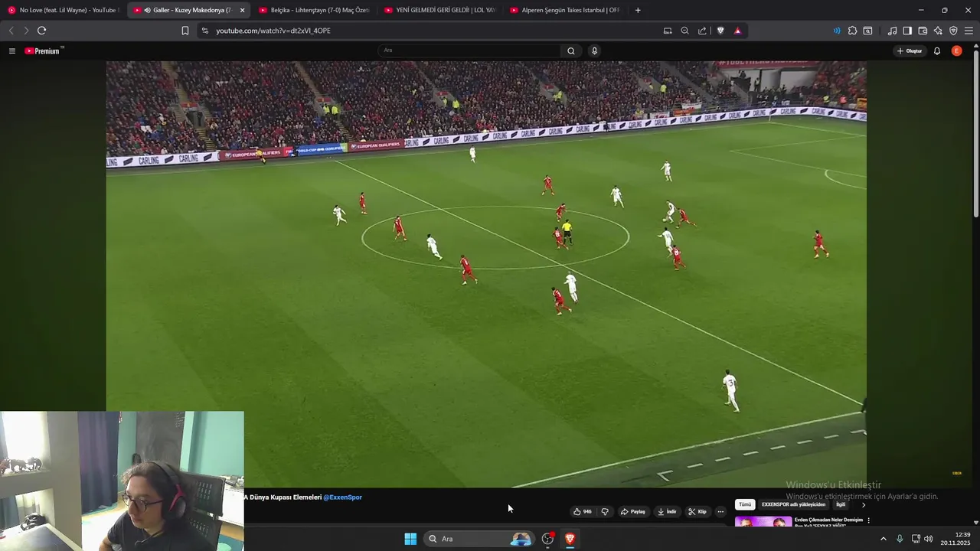Select the İlgili filter chip

coord(841,504)
